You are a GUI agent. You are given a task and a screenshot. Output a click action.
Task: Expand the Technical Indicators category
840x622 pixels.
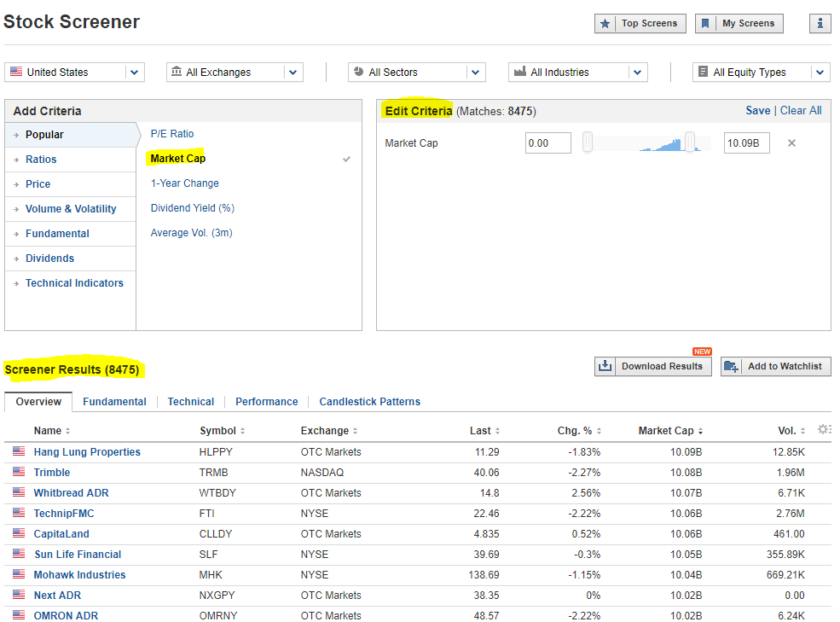pyautogui.click(x=70, y=282)
